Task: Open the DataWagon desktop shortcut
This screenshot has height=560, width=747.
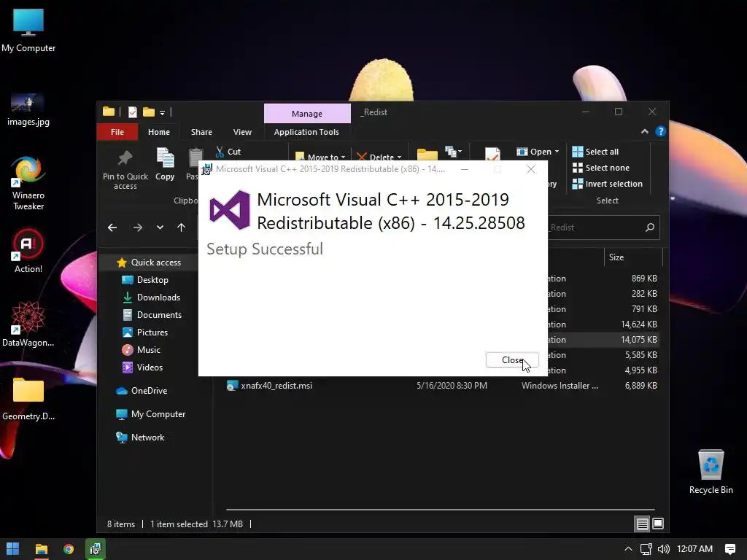Action: pyautogui.click(x=28, y=324)
